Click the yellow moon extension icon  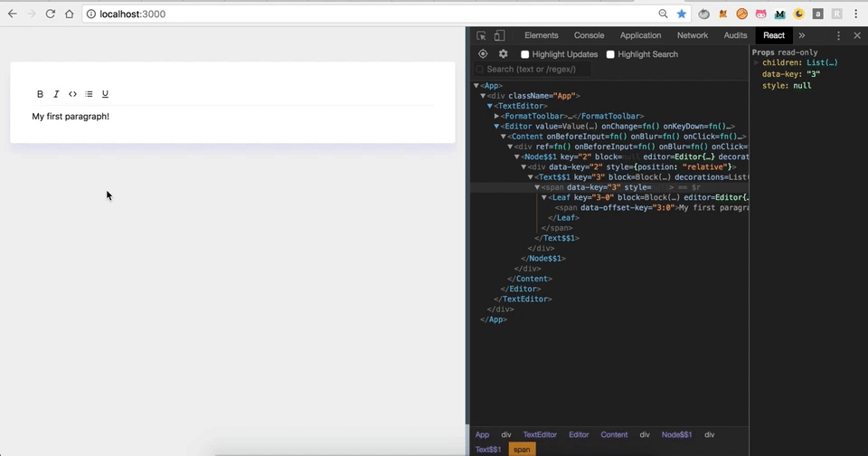coord(798,14)
